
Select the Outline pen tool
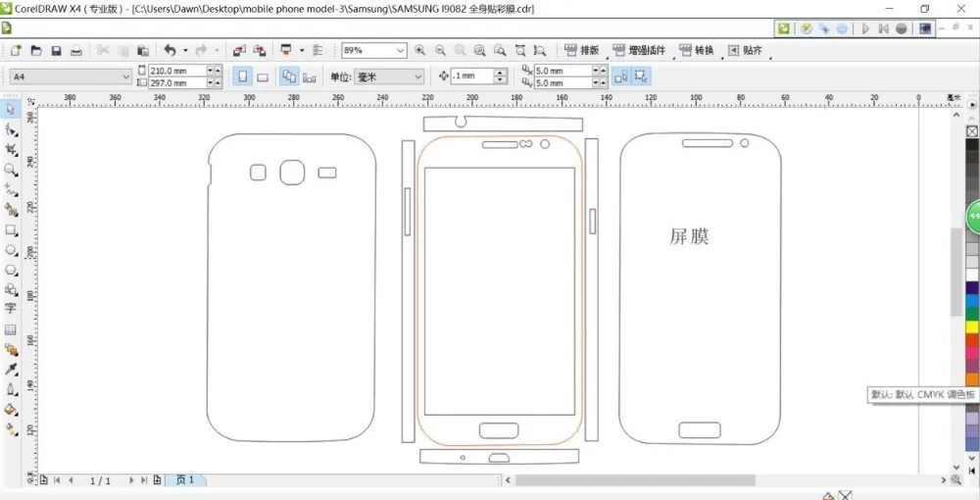tap(11, 389)
